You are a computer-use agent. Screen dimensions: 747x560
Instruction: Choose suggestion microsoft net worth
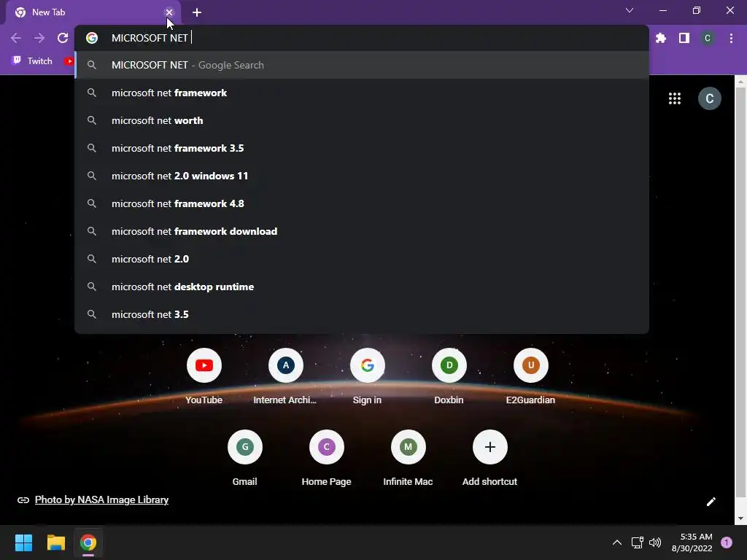point(362,120)
